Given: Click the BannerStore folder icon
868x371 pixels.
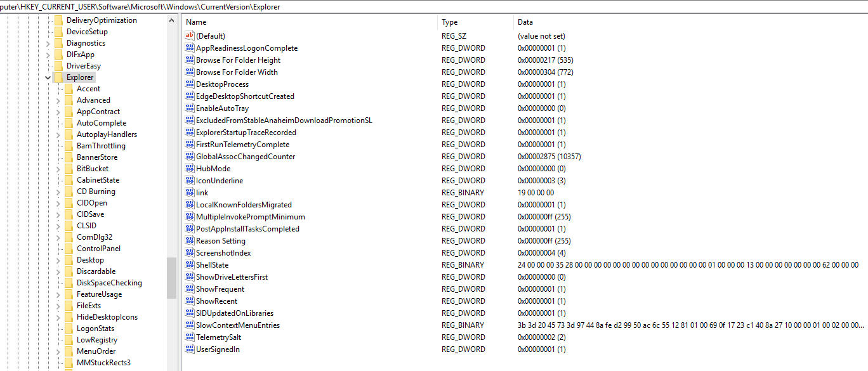Looking at the screenshot, I should tap(69, 157).
